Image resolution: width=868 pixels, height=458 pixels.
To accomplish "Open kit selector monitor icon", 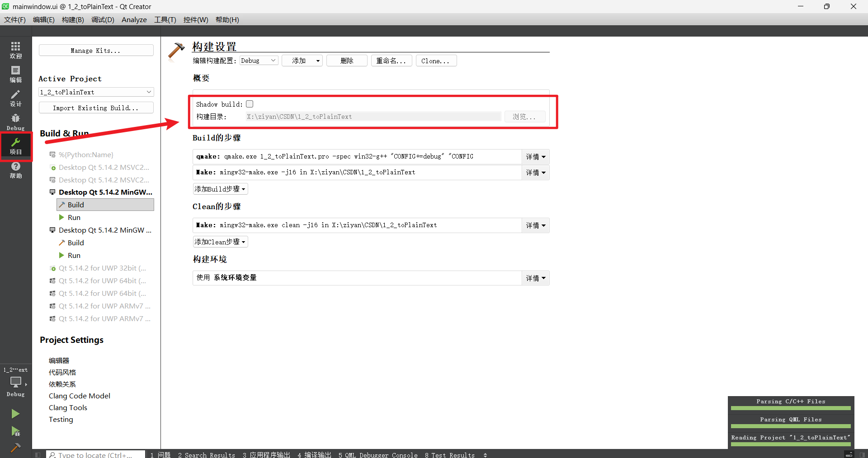I will tap(16, 382).
